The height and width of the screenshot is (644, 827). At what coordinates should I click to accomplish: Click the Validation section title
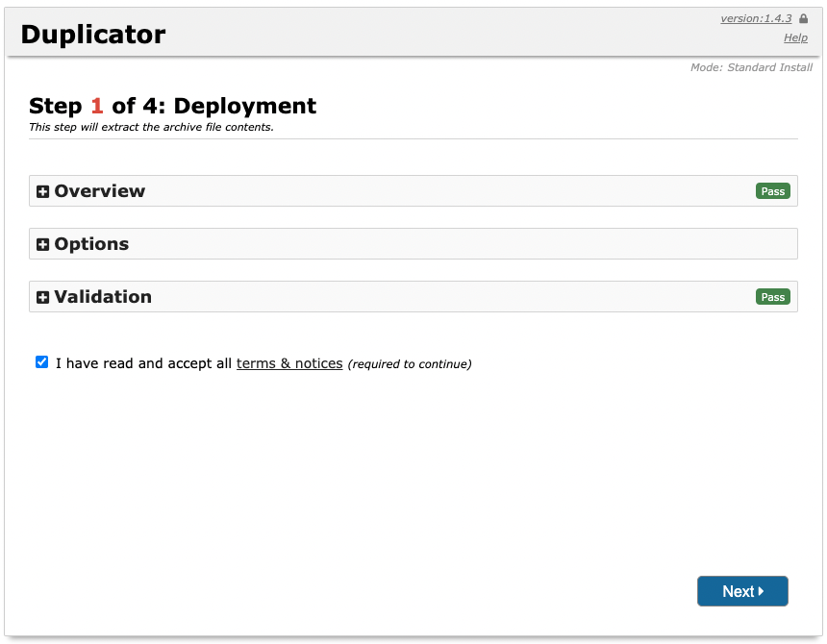point(103,297)
